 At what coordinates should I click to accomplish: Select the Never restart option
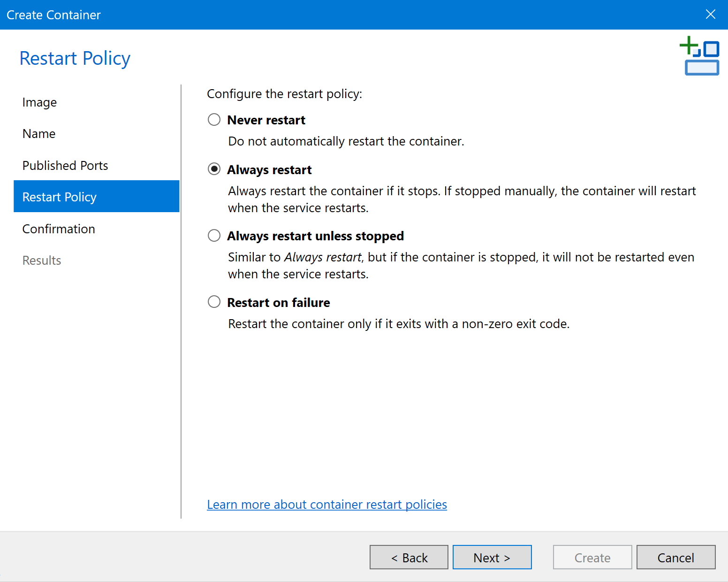[x=214, y=120]
